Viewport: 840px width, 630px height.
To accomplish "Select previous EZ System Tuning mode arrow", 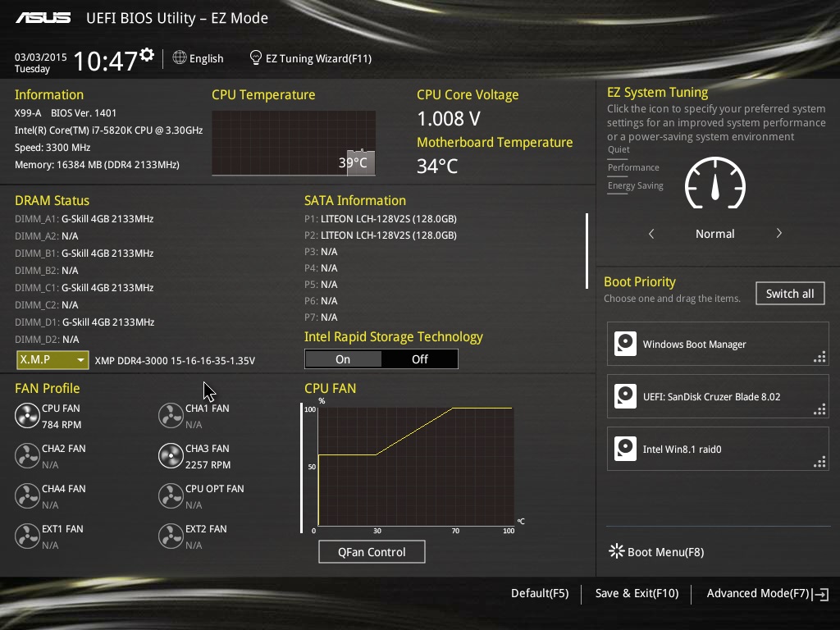I will (651, 234).
